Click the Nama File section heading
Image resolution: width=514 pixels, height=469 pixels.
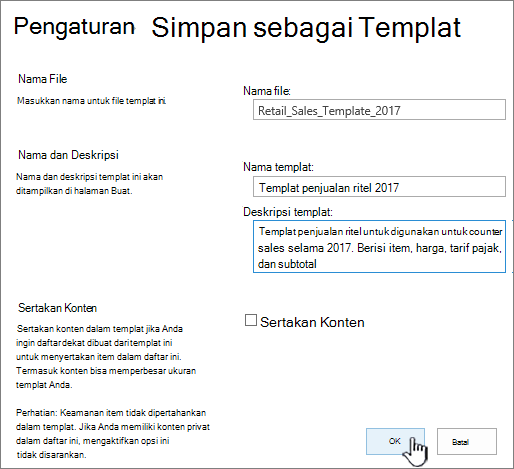[43, 79]
